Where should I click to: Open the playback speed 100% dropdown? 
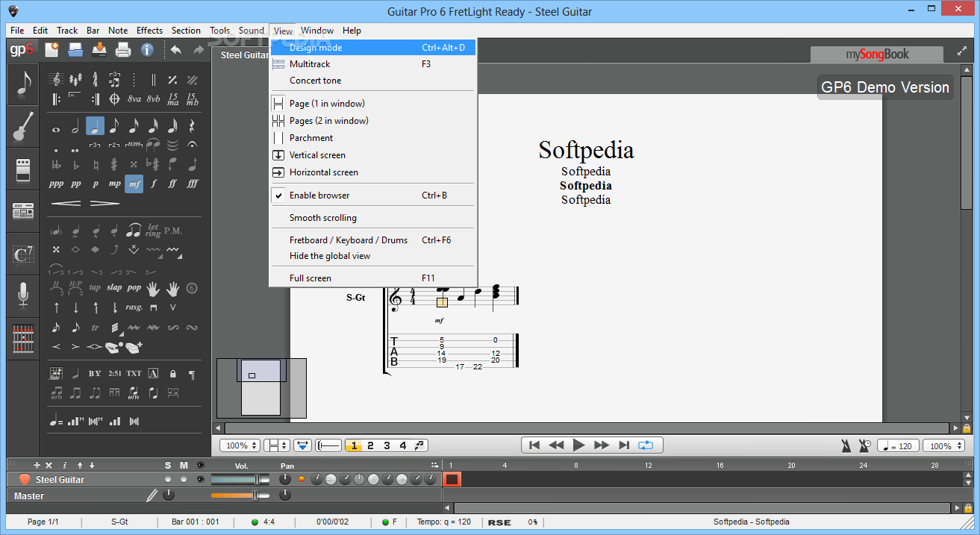click(x=943, y=445)
